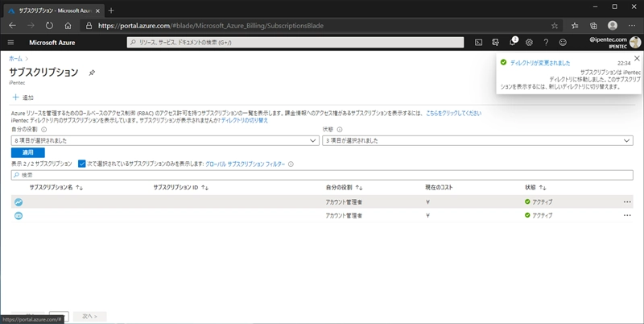The image size is (644, 324).
Task: Click the 追加 plus icon button
Action: pos(23,98)
